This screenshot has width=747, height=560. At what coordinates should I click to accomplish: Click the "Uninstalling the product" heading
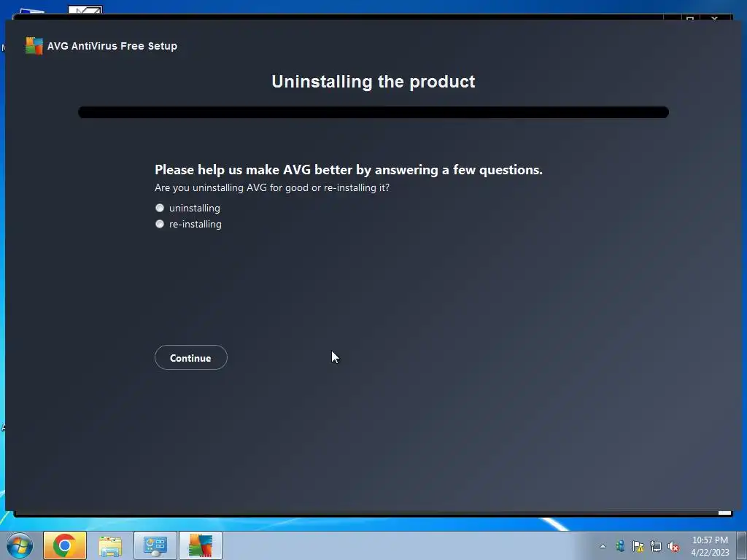click(x=373, y=82)
